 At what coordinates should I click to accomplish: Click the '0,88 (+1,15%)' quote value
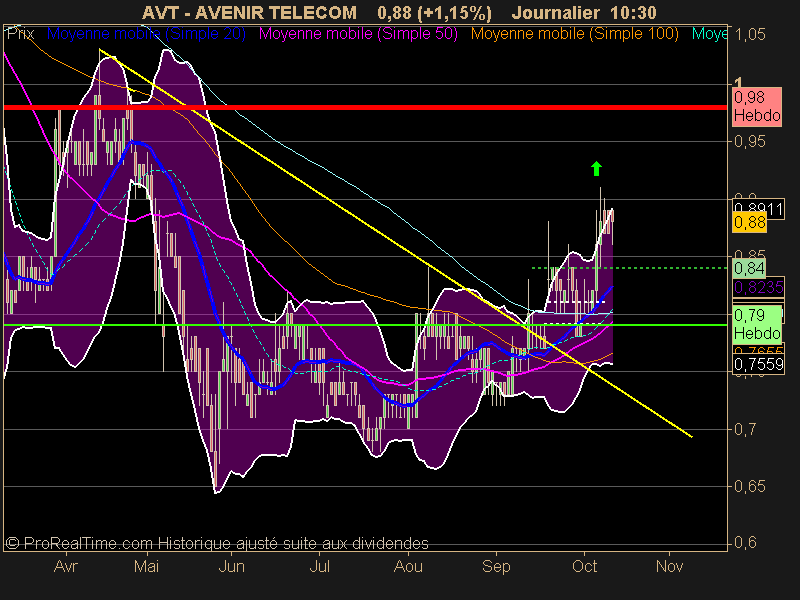435,13
